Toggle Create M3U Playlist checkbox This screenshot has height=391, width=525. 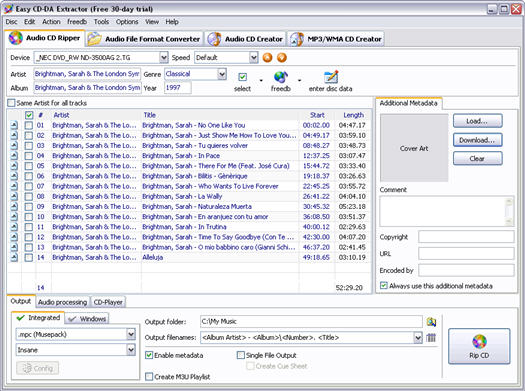pyautogui.click(x=149, y=377)
